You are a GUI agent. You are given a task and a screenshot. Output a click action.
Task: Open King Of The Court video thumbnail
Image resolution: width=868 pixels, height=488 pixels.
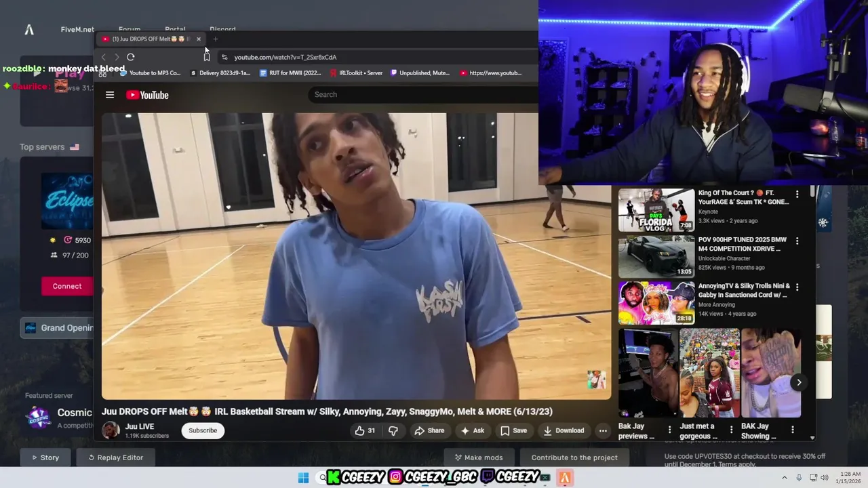point(656,210)
